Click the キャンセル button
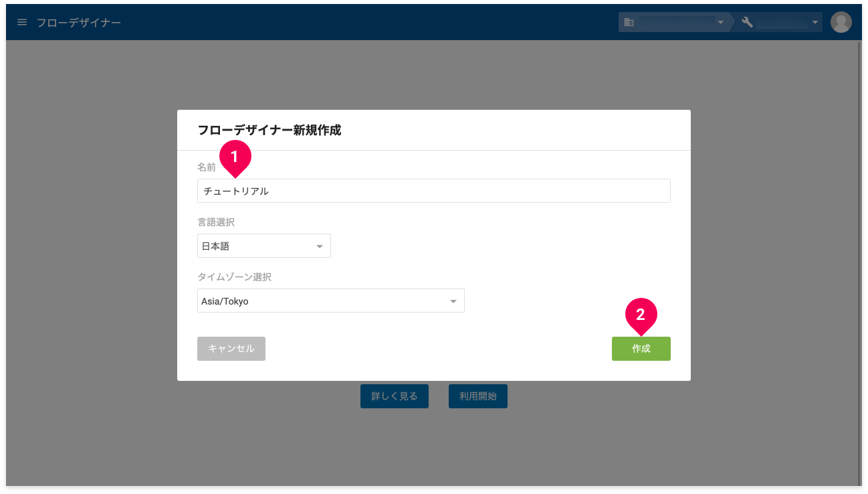Viewport: 868px width, 494px height. tap(231, 349)
